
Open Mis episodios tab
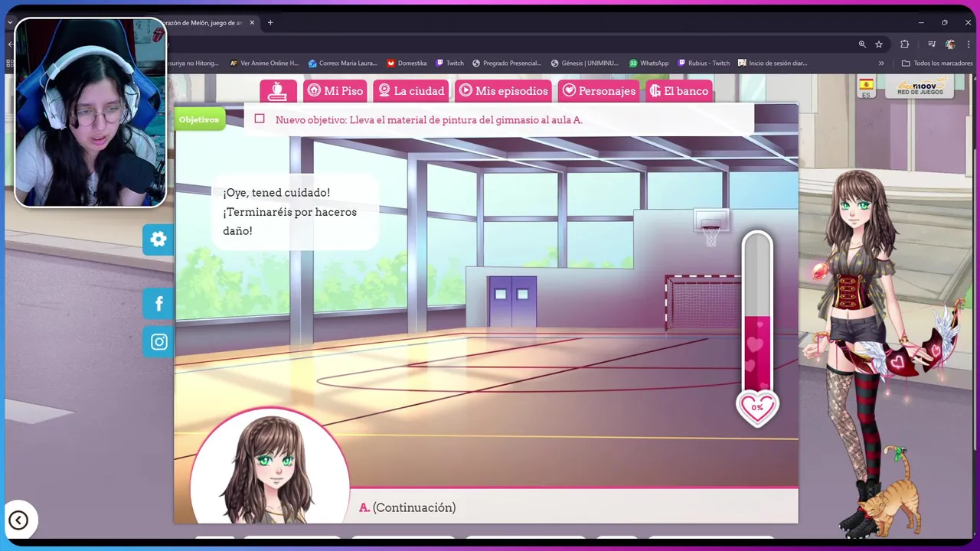pyautogui.click(x=504, y=91)
